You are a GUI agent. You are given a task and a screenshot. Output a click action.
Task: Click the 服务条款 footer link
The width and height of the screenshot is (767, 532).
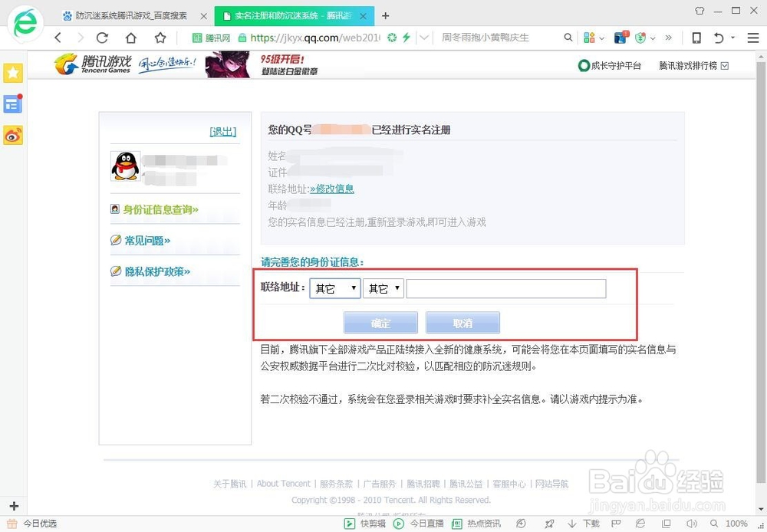(336, 484)
